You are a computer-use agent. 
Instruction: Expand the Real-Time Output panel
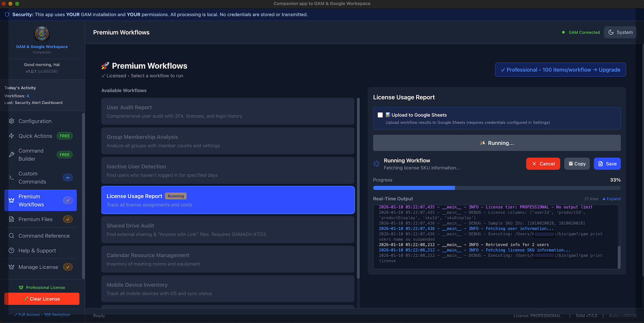pos(611,199)
